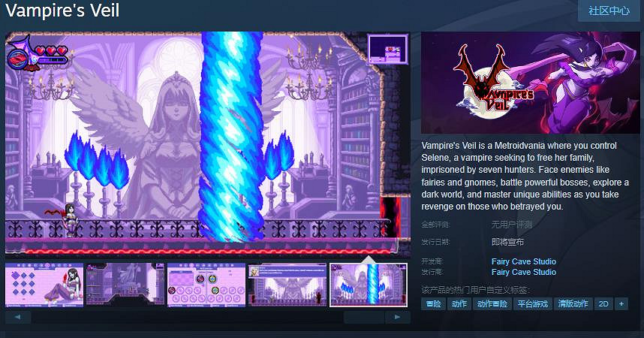The image size is (644, 338).
Task: Select fourth thumbnail with dialogue box scene
Action: coord(287,285)
